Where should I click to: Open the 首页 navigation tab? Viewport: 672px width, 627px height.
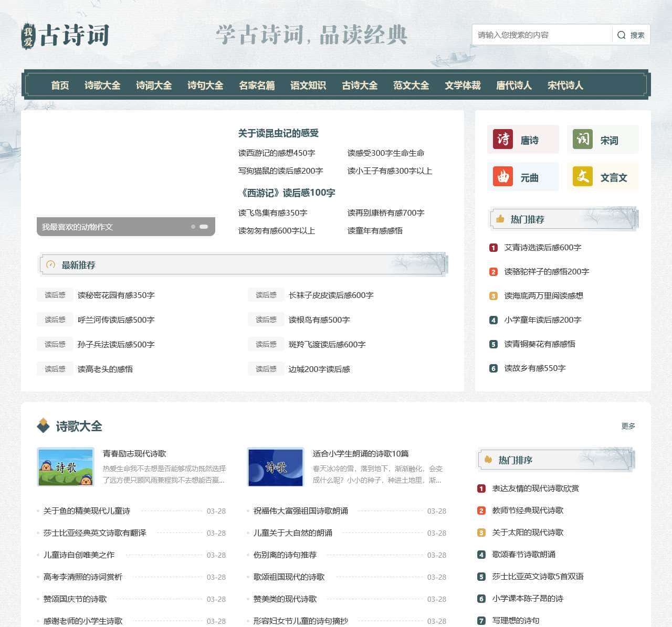point(60,85)
